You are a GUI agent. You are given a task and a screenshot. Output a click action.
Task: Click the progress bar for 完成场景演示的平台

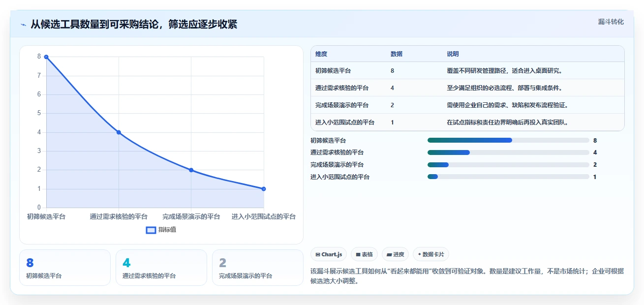pos(508,165)
